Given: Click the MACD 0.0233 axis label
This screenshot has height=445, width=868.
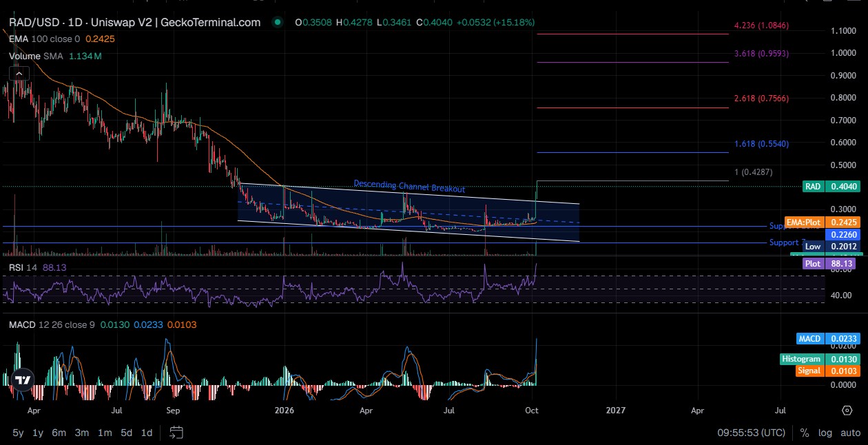Looking at the screenshot, I should click(828, 338).
